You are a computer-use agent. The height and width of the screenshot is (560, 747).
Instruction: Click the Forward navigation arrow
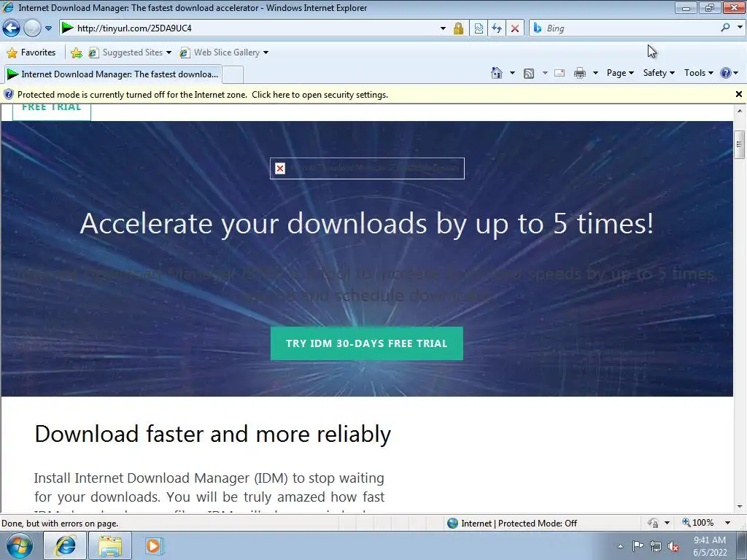click(32, 28)
